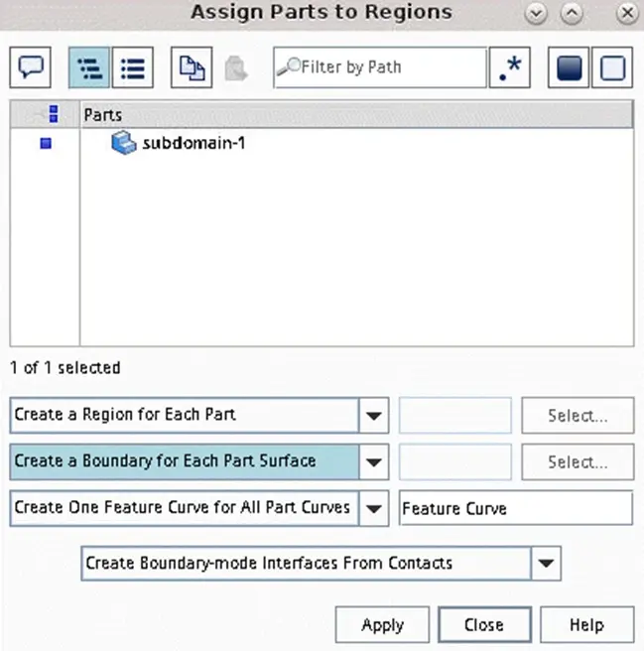The image size is (644, 651).
Task: Click into the Filter by Path field
Action: (380, 67)
